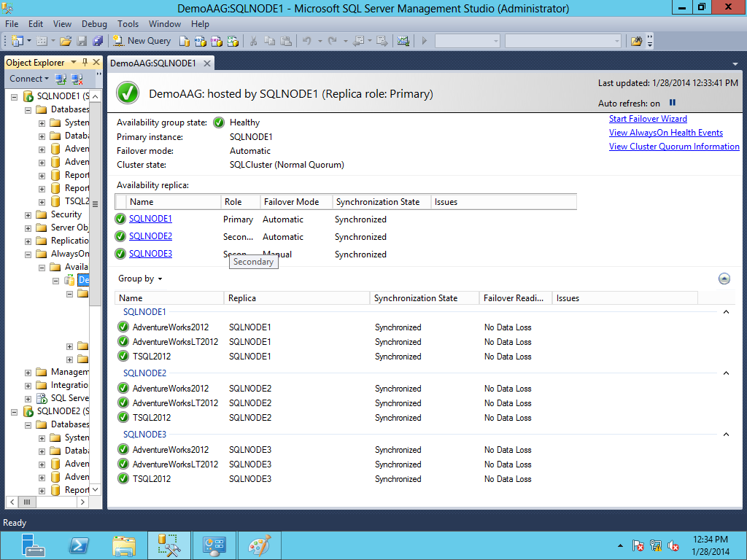747x560 pixels.
Task: Click the Open File folder icon
Action: [66, 41]
